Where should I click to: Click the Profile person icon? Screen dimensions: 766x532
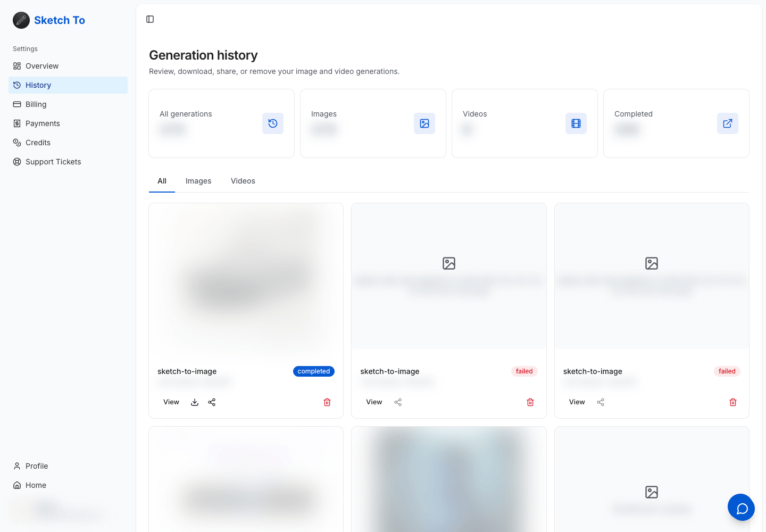coord(17,466)
